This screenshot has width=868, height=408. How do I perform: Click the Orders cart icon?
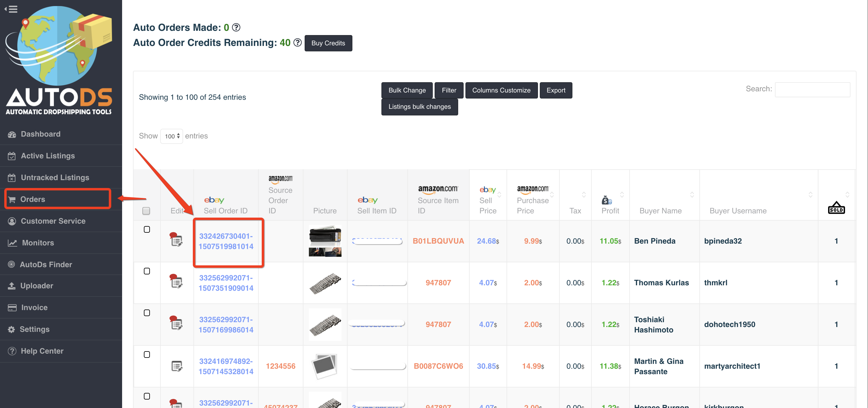(x=12, y=199)
